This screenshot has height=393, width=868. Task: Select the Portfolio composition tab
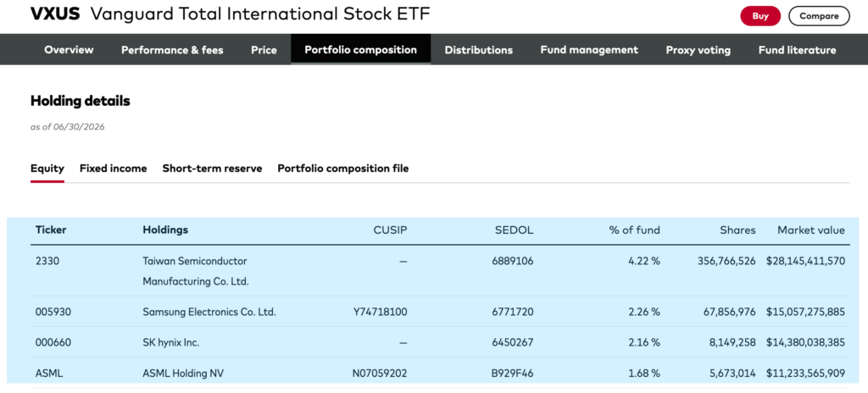pos(360,50)
